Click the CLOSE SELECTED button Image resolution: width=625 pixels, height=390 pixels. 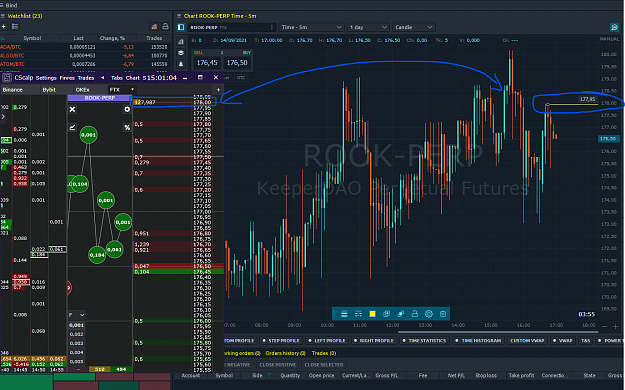(x=324, y=365)
